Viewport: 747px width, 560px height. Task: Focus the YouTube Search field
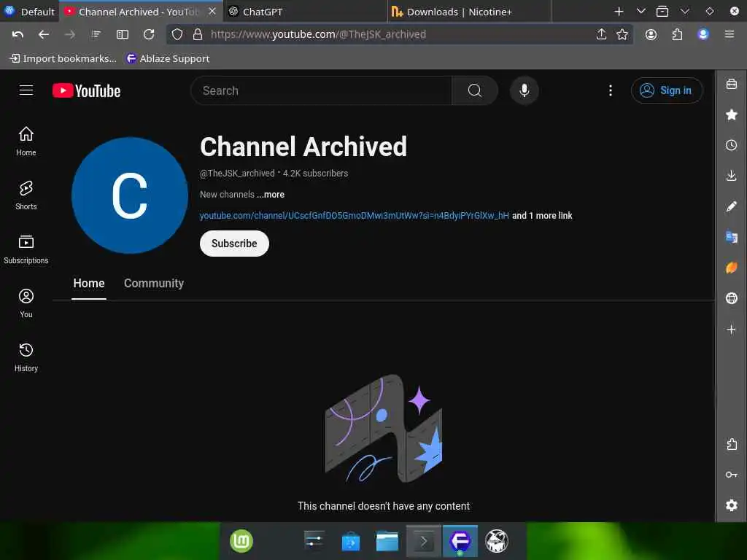(x=322, y=90)
